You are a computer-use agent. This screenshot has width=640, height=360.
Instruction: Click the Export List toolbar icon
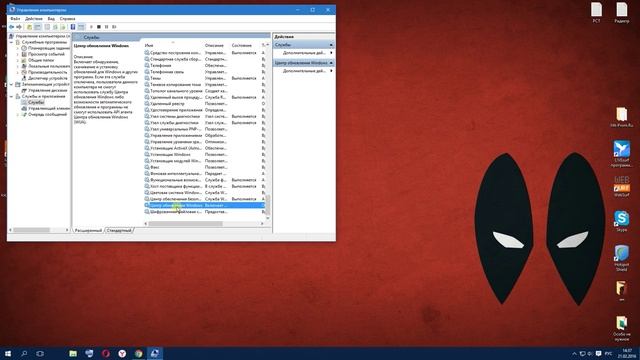(x=63, y=27)
